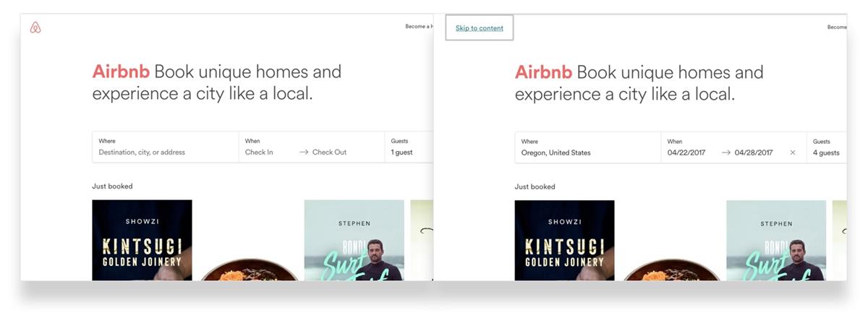Click the Check Out date field
Viewport: 868px width, 323px height.
[x=329, y=152]
